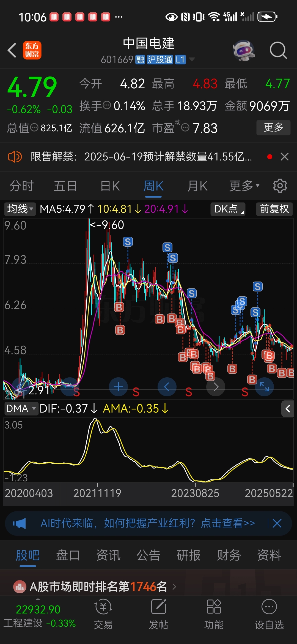This screenshot has width=297, height=644.
Task: Tap the status bar battery icon
Action: point(267,17)
